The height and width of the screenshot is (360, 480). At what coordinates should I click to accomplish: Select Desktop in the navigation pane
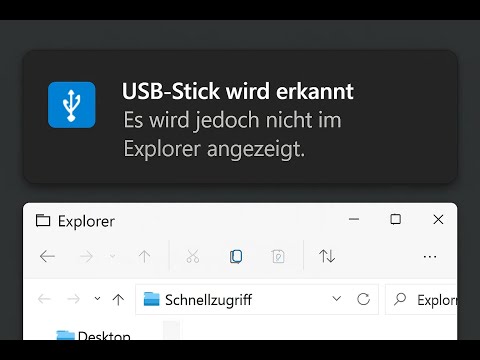click(x=94, y=335)
